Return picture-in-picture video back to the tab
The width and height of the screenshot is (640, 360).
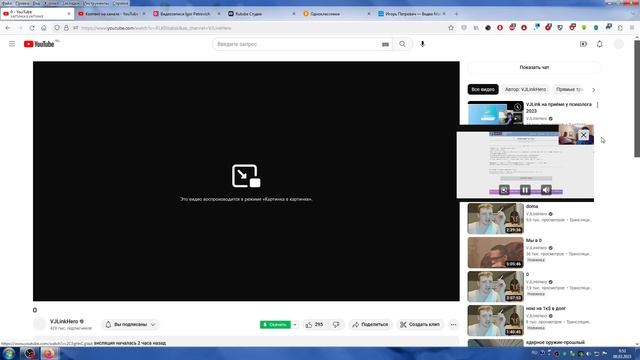tap(504, 190)
